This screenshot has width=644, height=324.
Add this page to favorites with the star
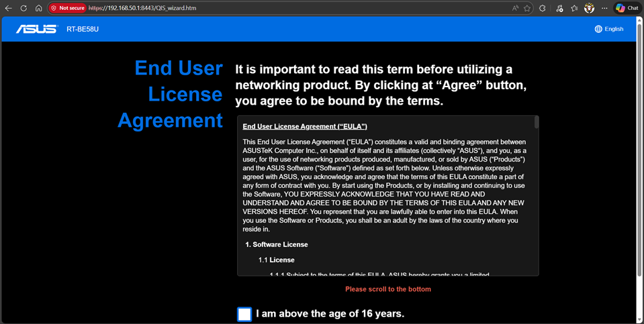coord(527,8)
